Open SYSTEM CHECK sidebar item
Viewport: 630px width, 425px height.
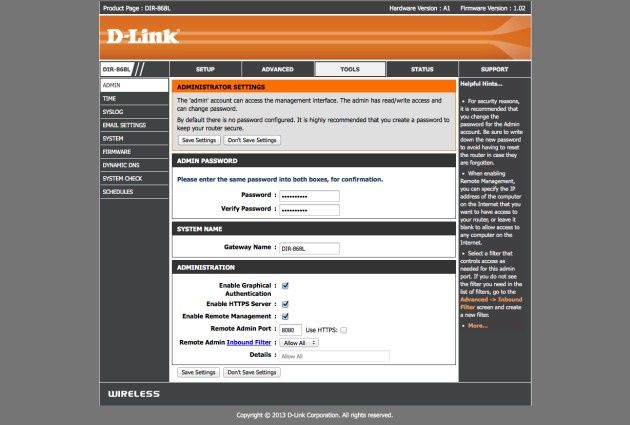pyautogui.click(x=134, y=178)
